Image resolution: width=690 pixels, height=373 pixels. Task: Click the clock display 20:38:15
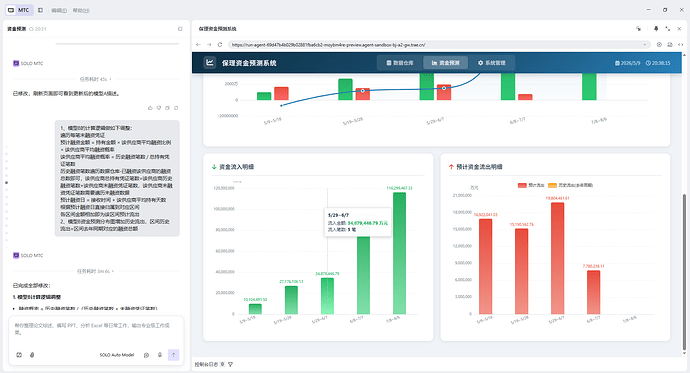point(658,63)
